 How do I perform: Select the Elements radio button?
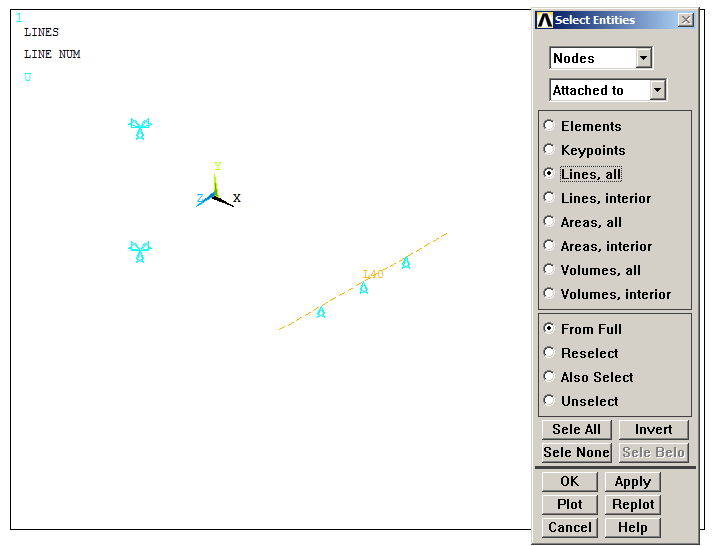pyautogui.click(x=549, y=125)
